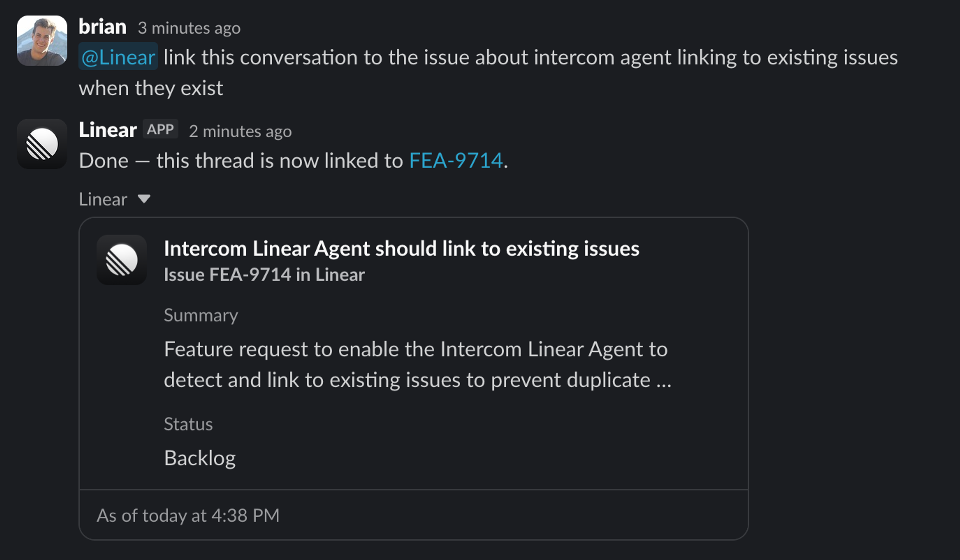Click the Linear logo inside the issue preview card

point(121,261)
